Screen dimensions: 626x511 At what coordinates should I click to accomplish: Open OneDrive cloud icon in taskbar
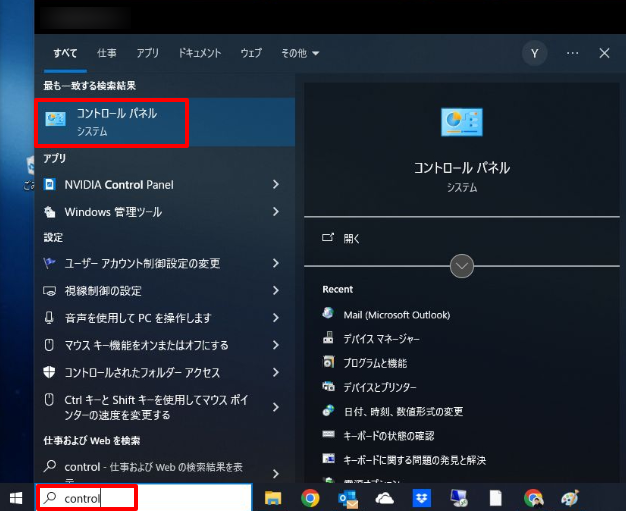pos(384,498)
